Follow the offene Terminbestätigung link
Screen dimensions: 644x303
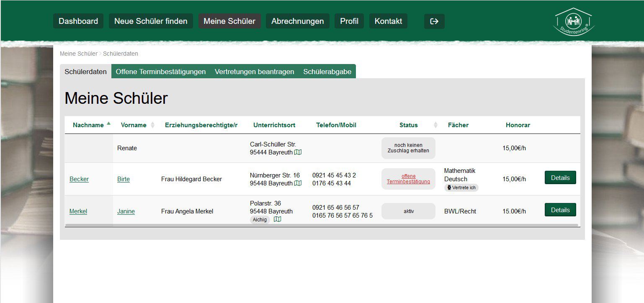tap(408, 179)
